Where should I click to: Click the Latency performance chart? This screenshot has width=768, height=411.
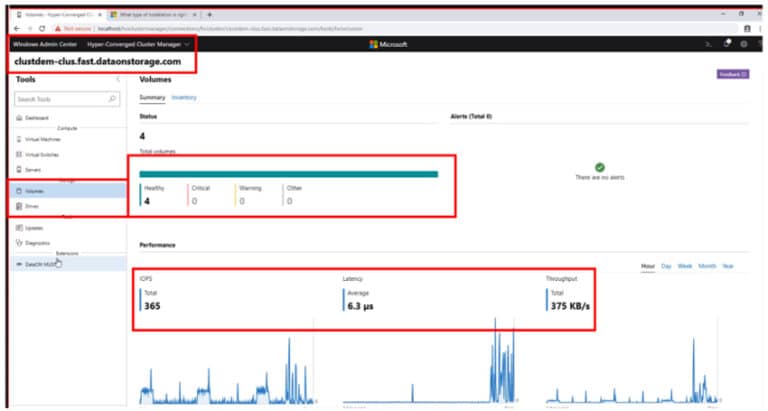(430, 362)
